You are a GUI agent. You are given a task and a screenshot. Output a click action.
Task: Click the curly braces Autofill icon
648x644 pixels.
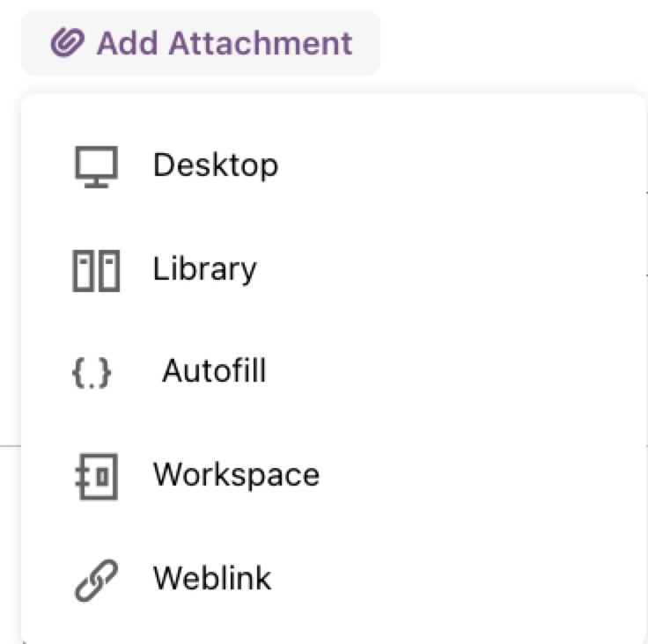92,373
